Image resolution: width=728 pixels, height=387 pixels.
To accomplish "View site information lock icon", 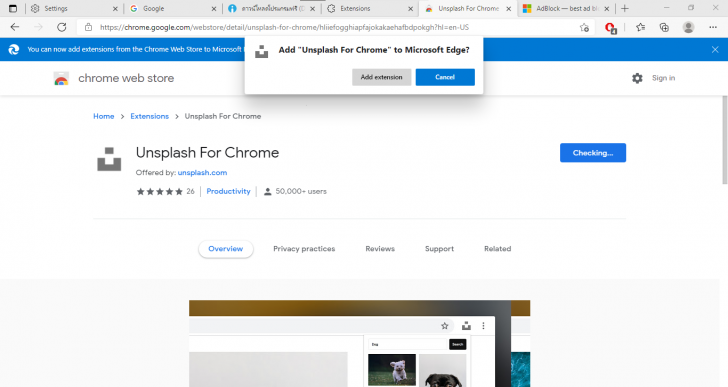I will click(x=88, y=27).
